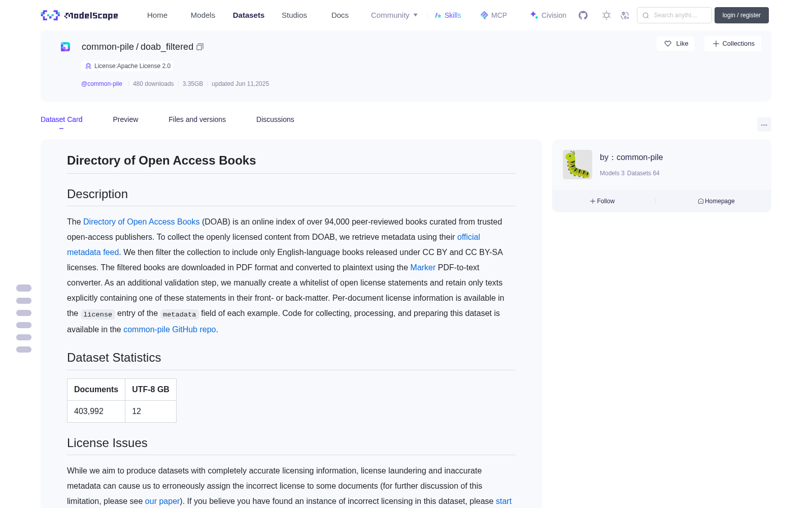Toggle the light/dark theme sun icon
The image size is (812, 508).
click(606, 15)
